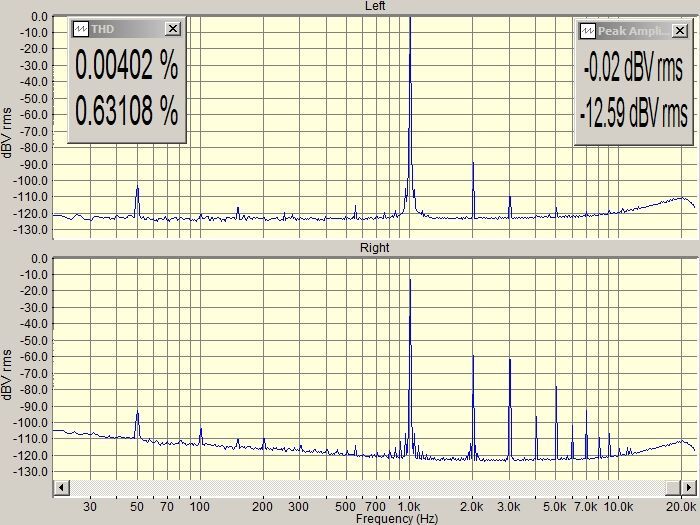
Task: Close the THD readout window
Action: pos(172,29)
